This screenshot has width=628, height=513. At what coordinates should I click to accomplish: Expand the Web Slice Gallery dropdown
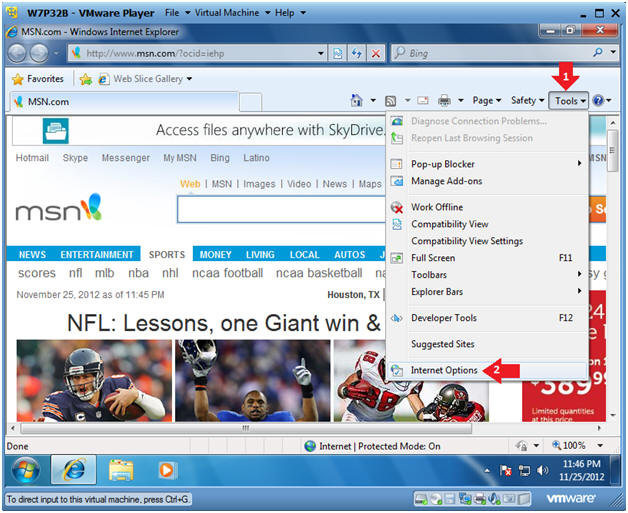click(189, 79)
